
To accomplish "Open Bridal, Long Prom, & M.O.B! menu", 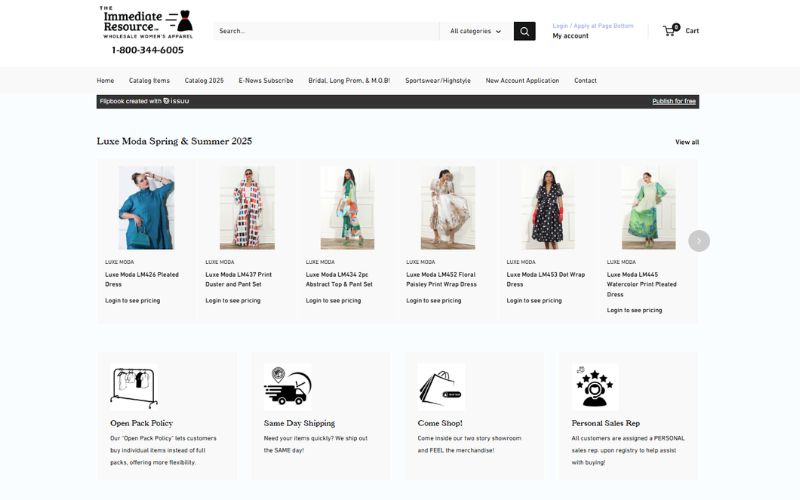I will click(349, 81).
